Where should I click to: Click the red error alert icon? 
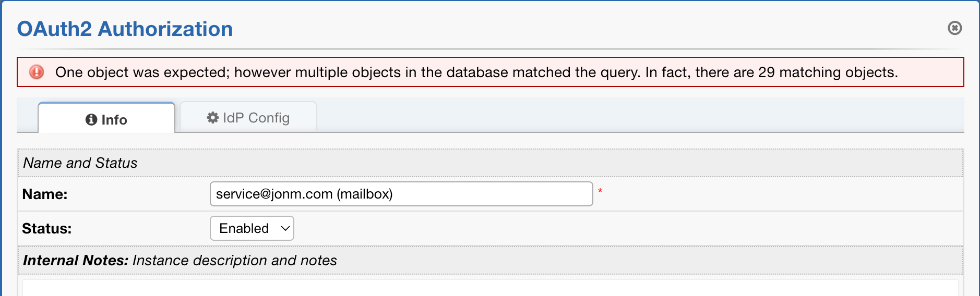37,72
